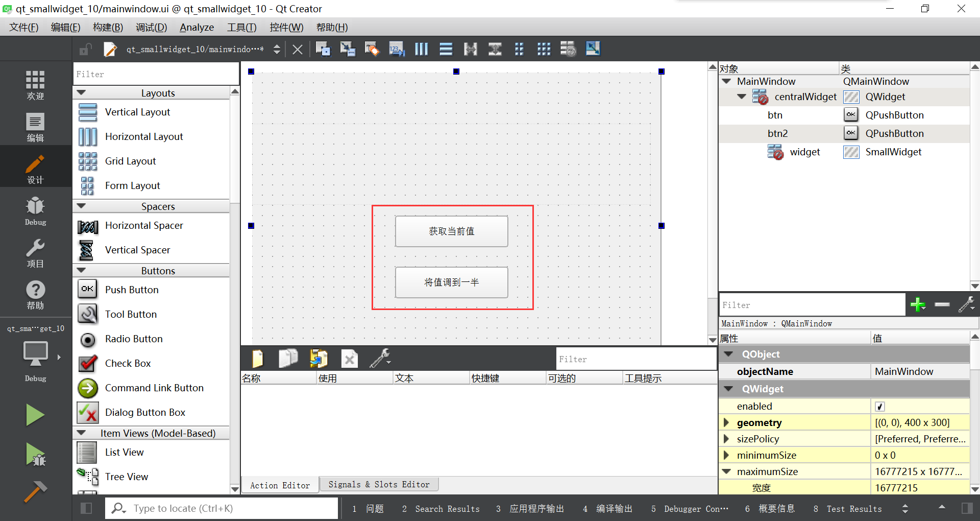Click the Break Layout toolbar icon
This screenshot has width=980, height=521.
[568, 49]
